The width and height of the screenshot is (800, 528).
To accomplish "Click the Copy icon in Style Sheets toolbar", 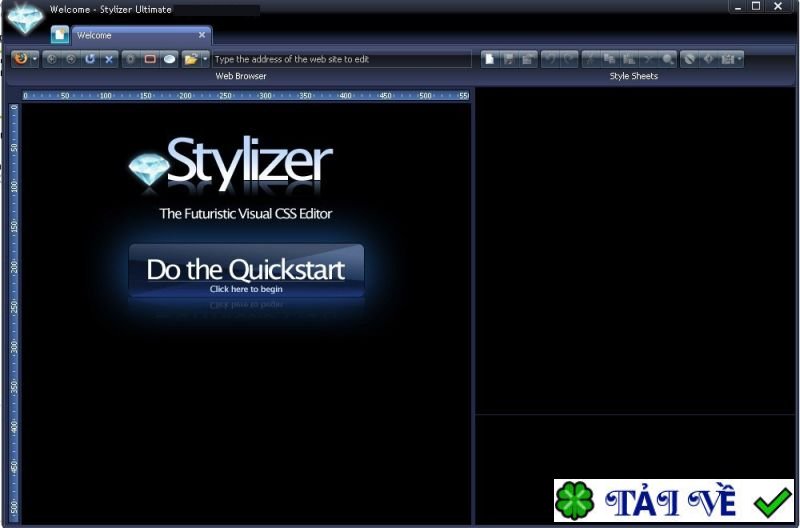I will (610, 59).
